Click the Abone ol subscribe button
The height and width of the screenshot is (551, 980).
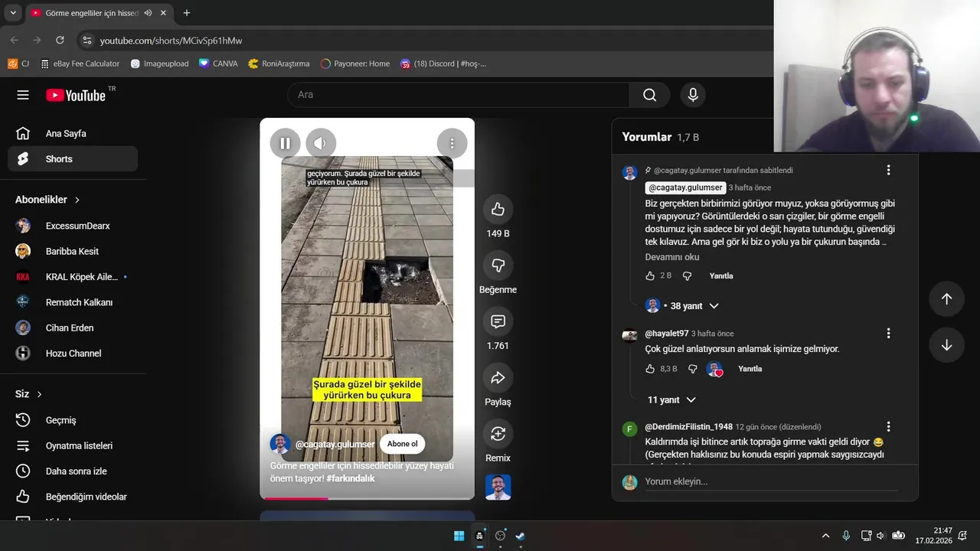pos(402,444)
